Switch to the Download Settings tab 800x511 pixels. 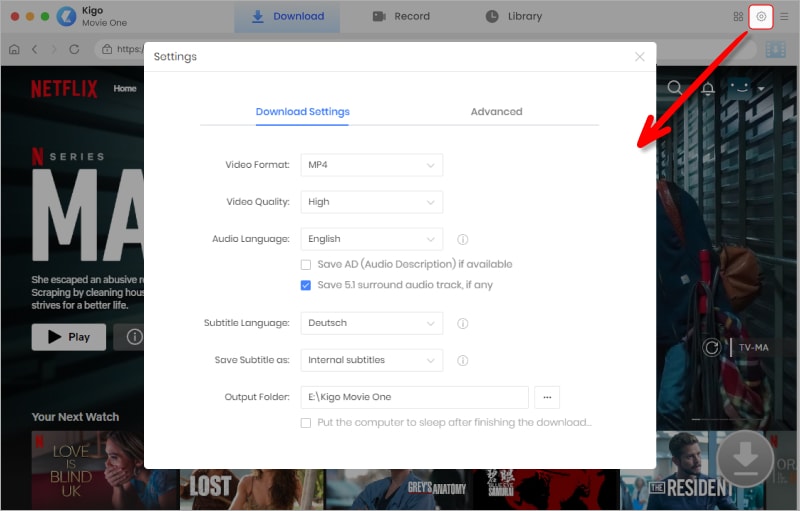[x=303, y=112]
